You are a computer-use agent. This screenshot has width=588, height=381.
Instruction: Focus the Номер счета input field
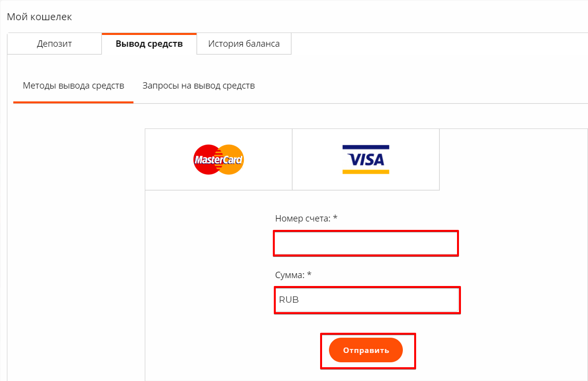click(x=366, y=243)
